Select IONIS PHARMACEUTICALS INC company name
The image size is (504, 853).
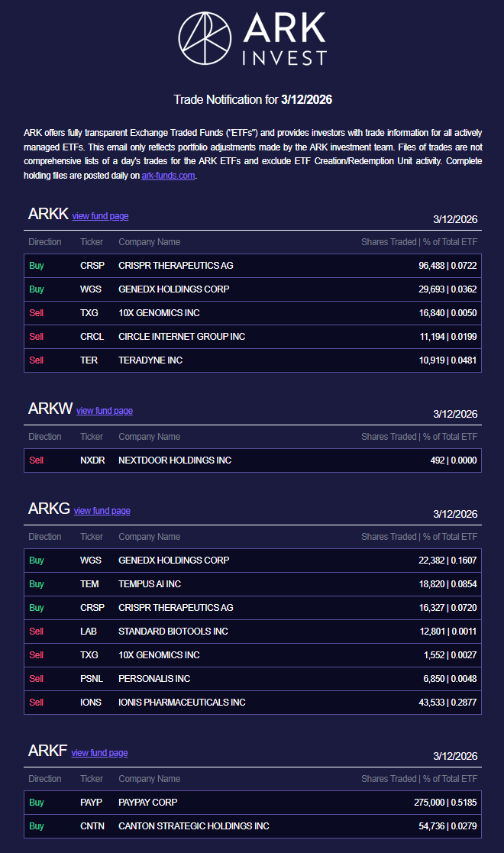182,703
